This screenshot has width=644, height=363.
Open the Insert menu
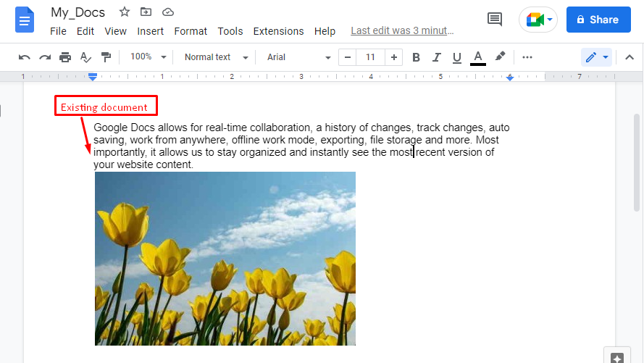click(x=151, y=31)
